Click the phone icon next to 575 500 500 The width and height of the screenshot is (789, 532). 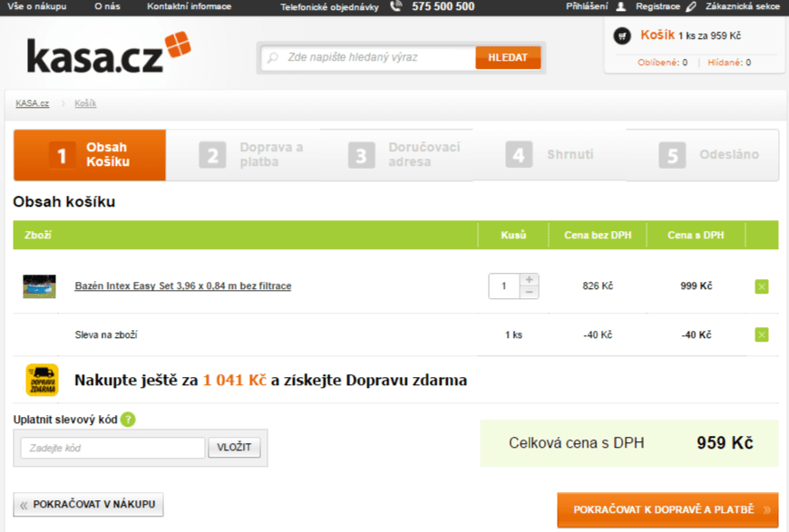396,6
